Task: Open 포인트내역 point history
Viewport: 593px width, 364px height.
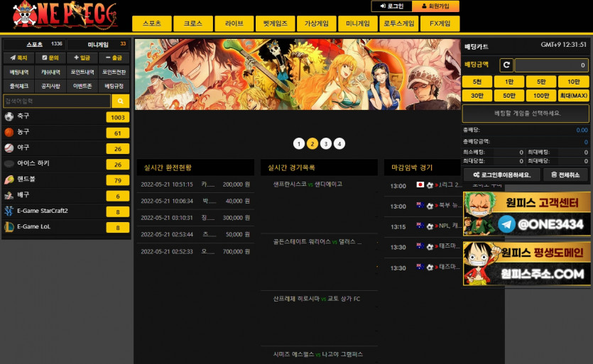Action: 82,72
